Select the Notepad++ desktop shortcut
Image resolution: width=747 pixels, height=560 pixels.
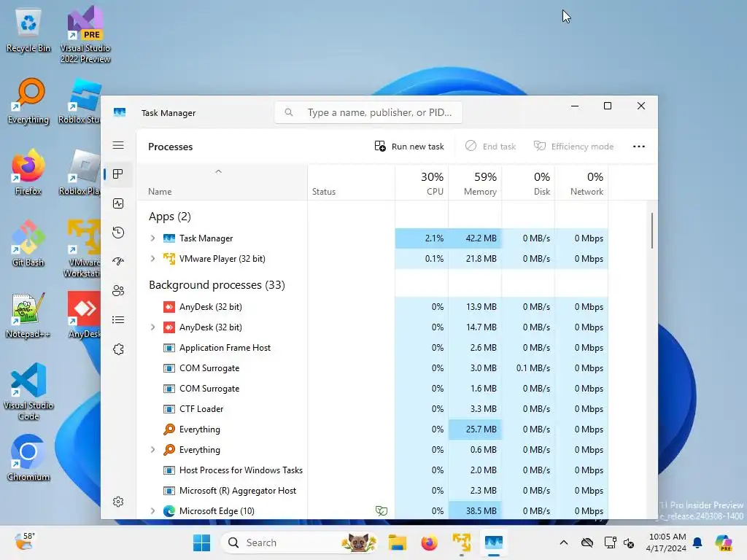coord(28,316)
